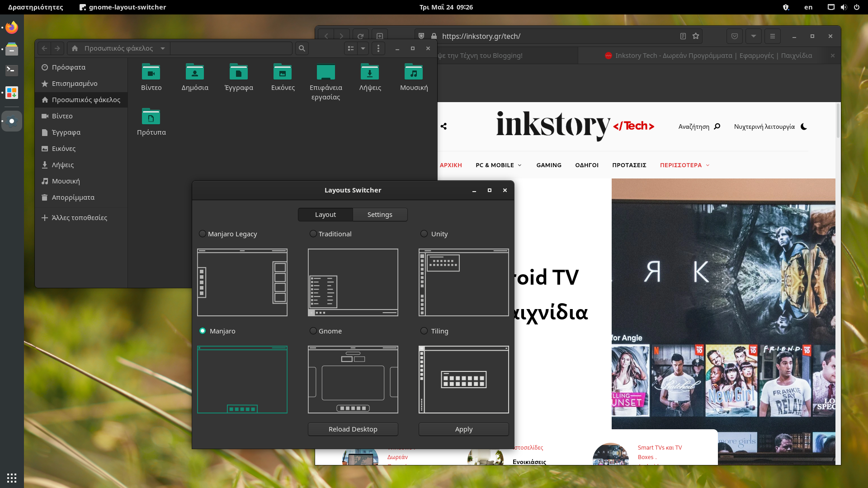
Task: Click the search icon in the Files toolbar
Action: coord(302,48)
